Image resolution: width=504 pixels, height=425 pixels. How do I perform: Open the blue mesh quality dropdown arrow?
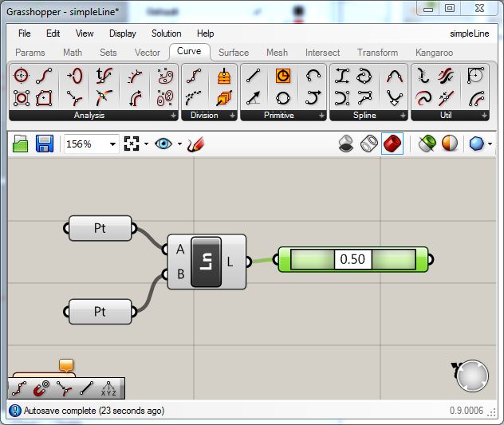[490, 144]
